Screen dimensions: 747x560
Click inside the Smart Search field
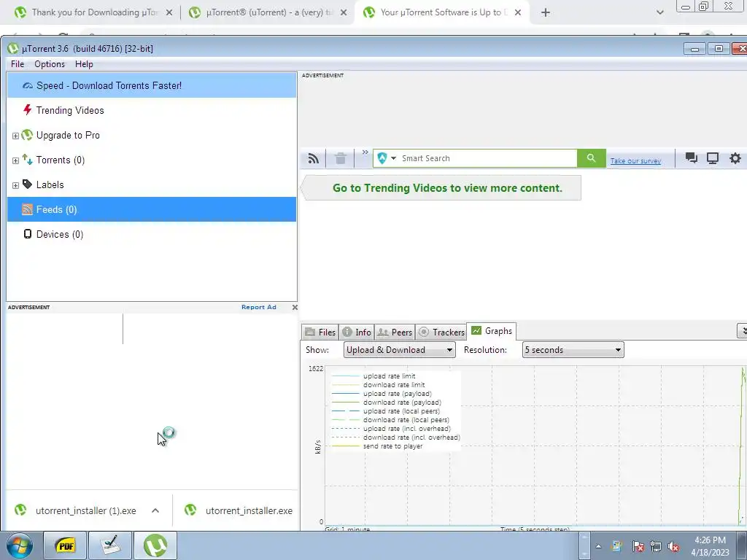[x=487, y=158]
